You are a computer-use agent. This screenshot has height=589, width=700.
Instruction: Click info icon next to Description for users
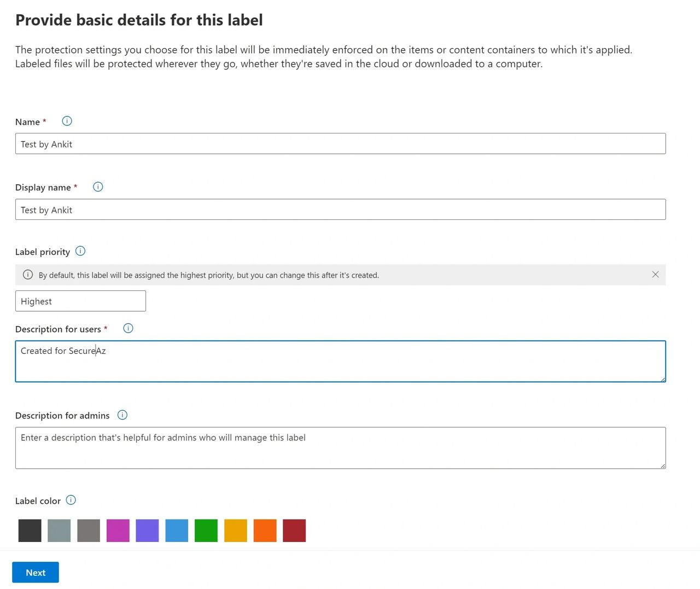[x=128, y=329]
